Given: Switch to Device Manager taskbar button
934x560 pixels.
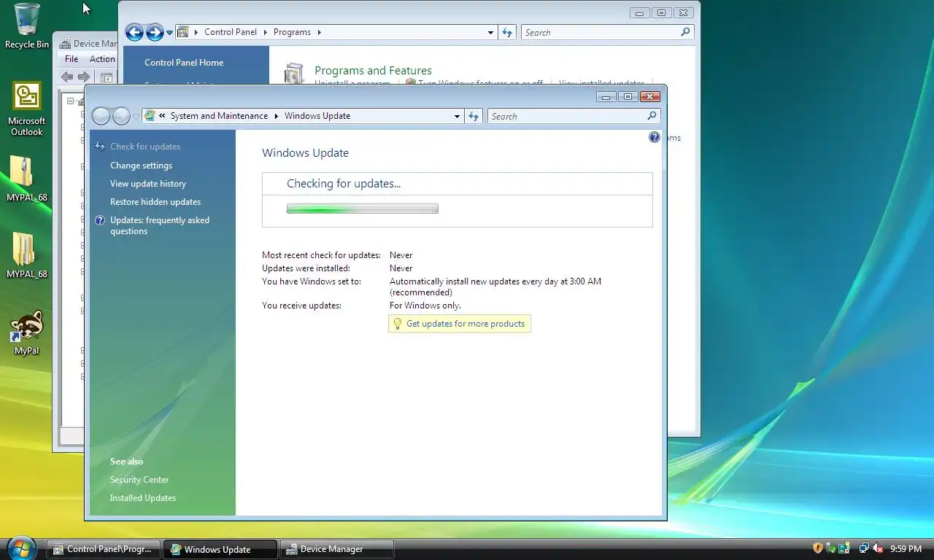Looking at the screenshot, I should [x=337, y=549].
